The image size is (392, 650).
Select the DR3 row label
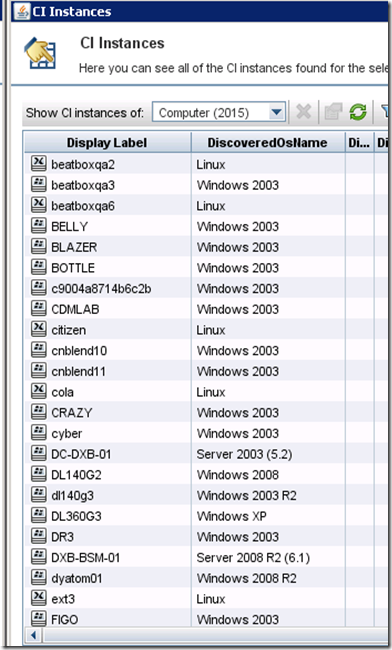[x=63, y=537]
